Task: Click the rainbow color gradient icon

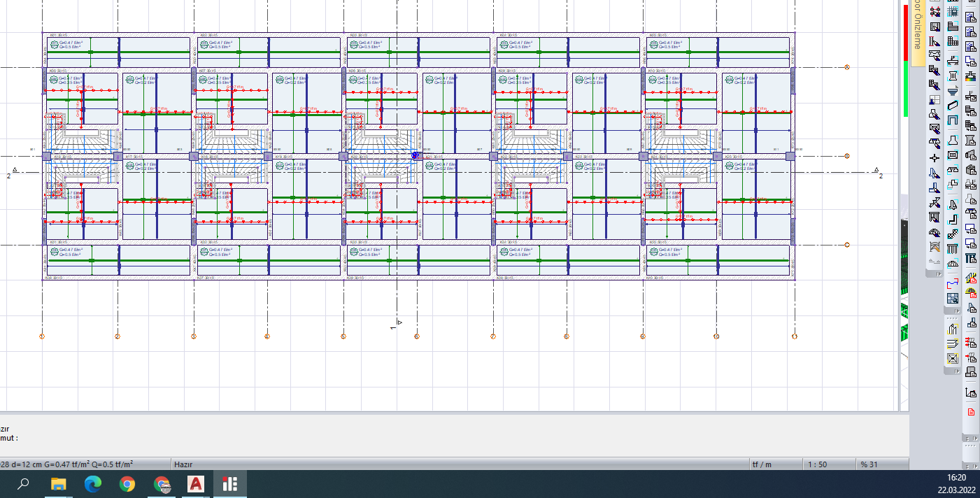Action: pyautogui.click(x=971, y=77)
